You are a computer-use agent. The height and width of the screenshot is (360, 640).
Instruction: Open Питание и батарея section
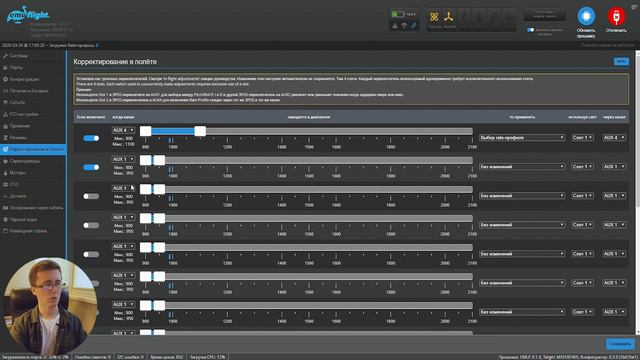click(x=33, y=91)
